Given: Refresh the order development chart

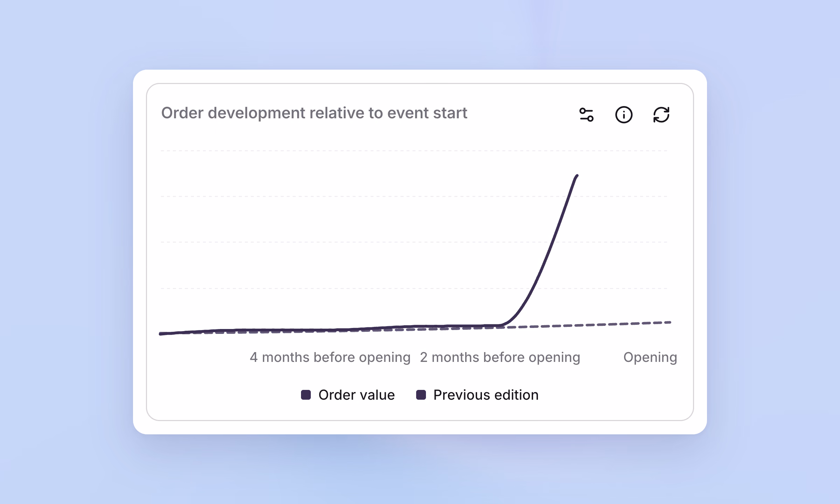Looking at the screenshot, I should (x=661, y=115).
